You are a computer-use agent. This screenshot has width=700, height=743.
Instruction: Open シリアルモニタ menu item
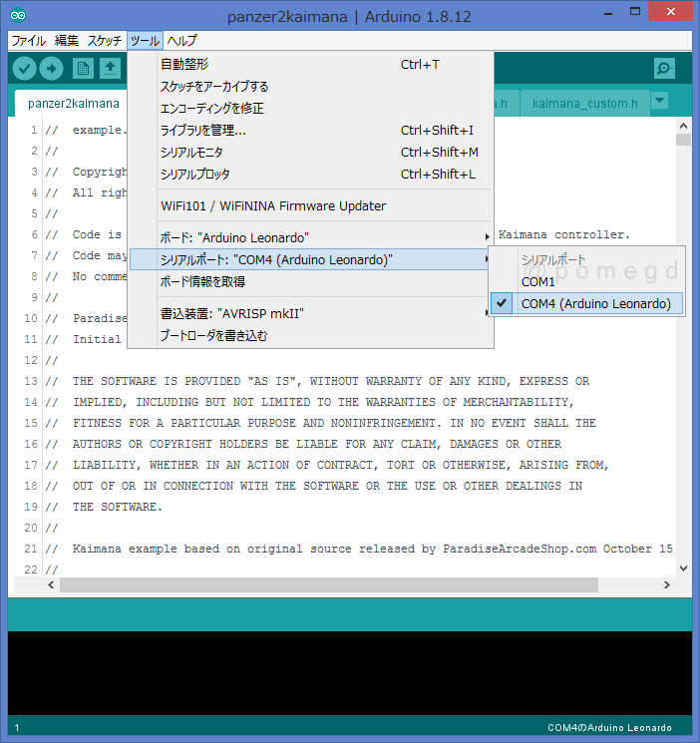click(310, 153)
